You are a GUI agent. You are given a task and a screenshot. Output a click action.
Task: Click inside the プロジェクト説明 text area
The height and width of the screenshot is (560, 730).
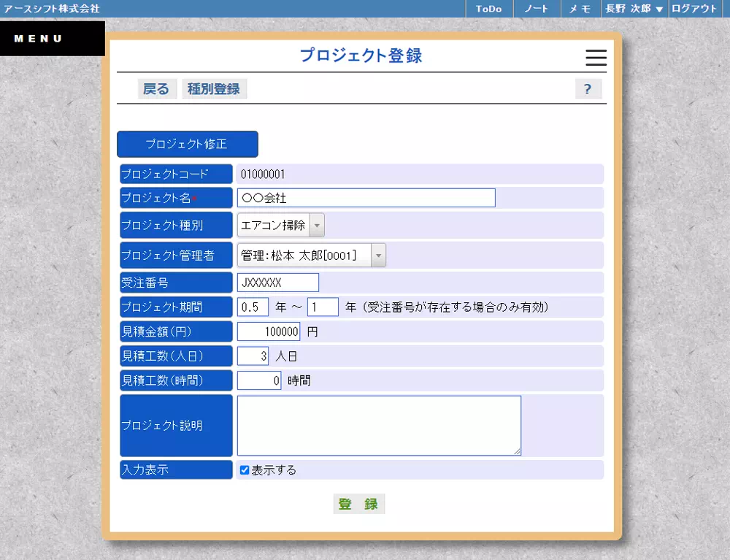pos(378,425)
